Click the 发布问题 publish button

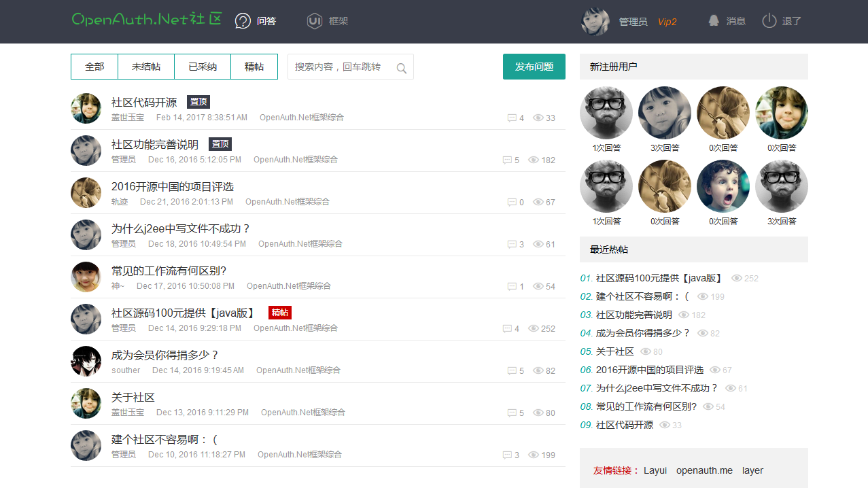(x=534, y=67)
